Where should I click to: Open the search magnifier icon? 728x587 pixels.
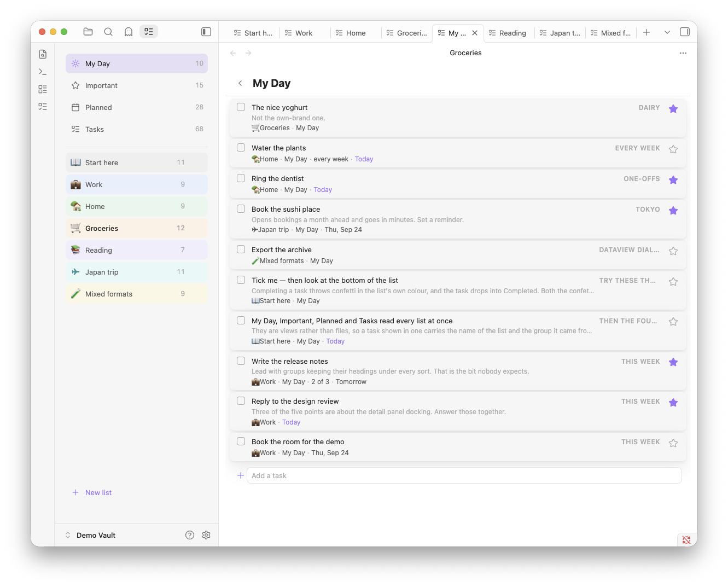coord(108,32)
